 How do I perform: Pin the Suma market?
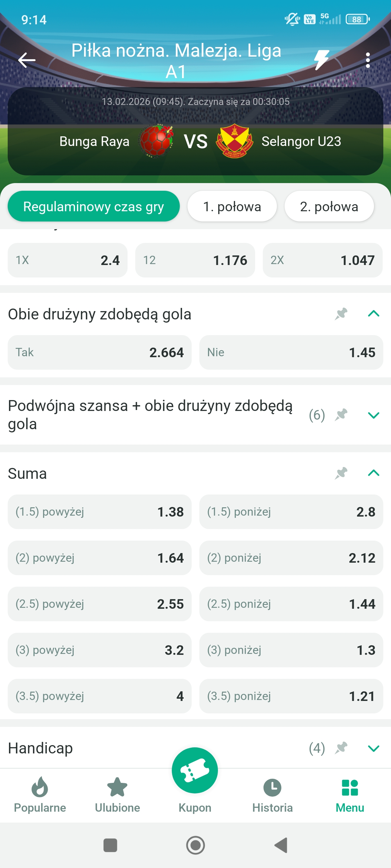[x=341, y=473]
